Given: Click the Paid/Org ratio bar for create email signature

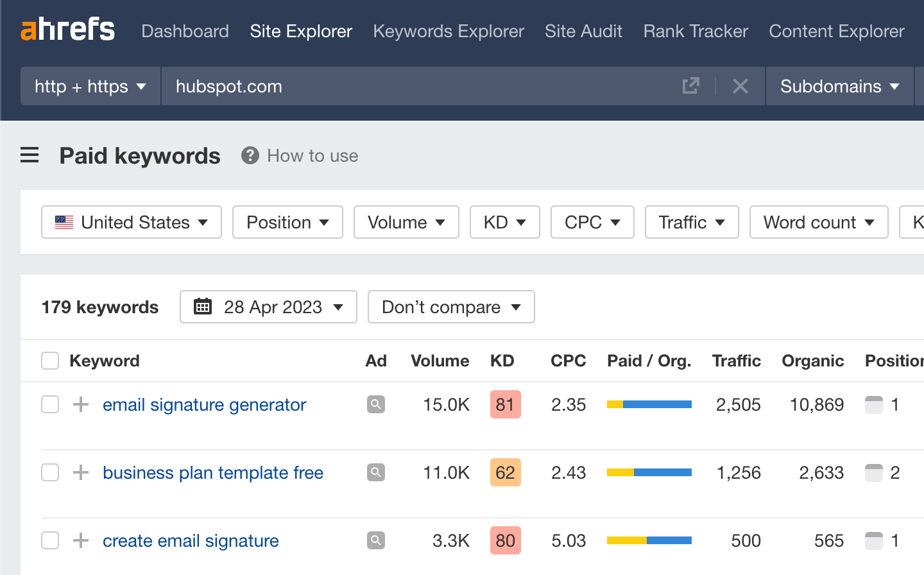Looking at the screenshot, I should [x=649, y=540].
